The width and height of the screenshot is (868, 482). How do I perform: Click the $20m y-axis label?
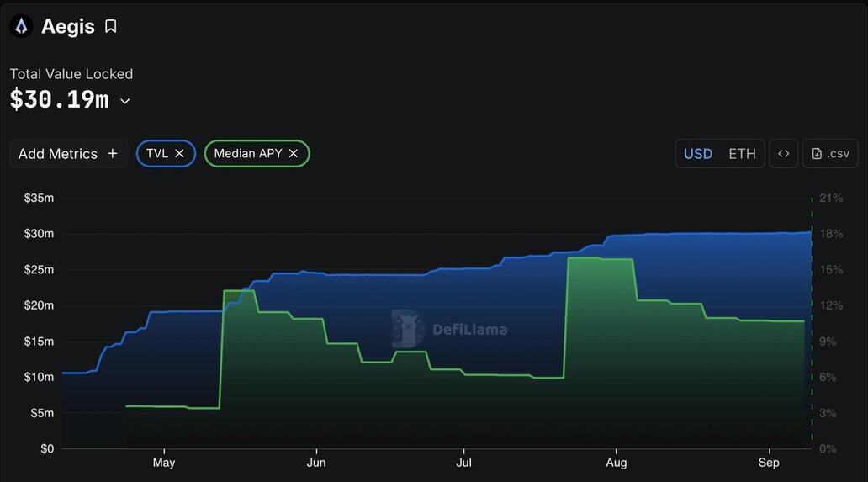[x=39, y=305]
